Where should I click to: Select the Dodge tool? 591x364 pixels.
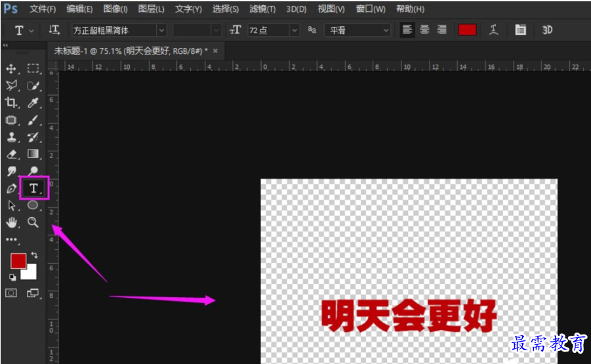[33, 171]
